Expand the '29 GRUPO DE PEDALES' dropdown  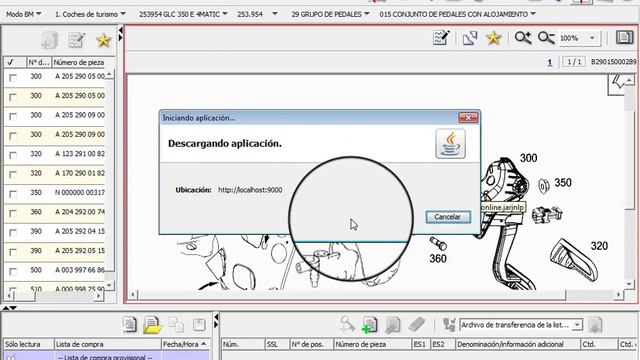point(330,14)
